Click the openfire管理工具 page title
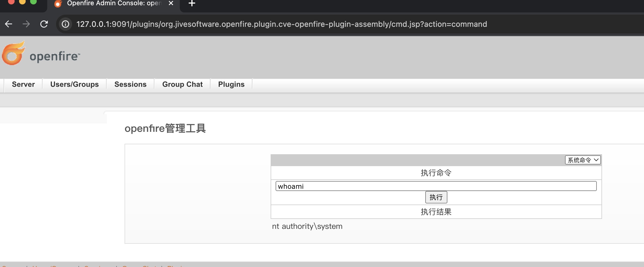The width and height of the screenshot is (644, 267). click(x=165, y=129)
